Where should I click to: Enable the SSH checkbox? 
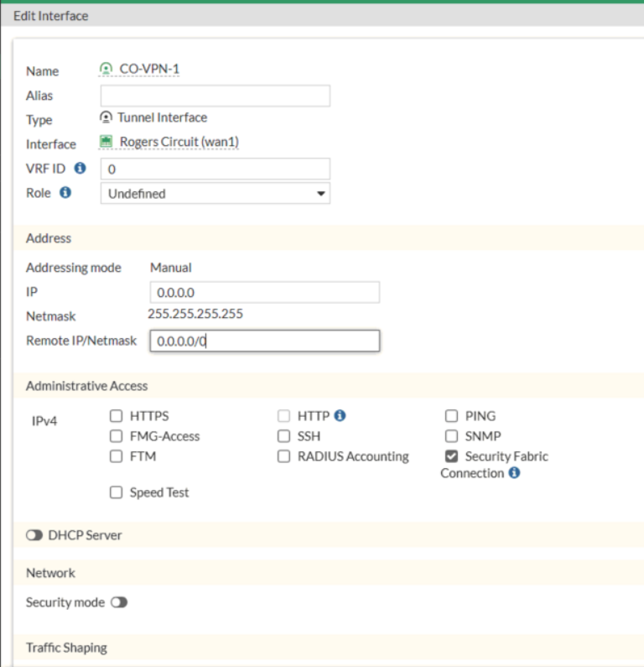pyautogui.click(x=284, y=436)
